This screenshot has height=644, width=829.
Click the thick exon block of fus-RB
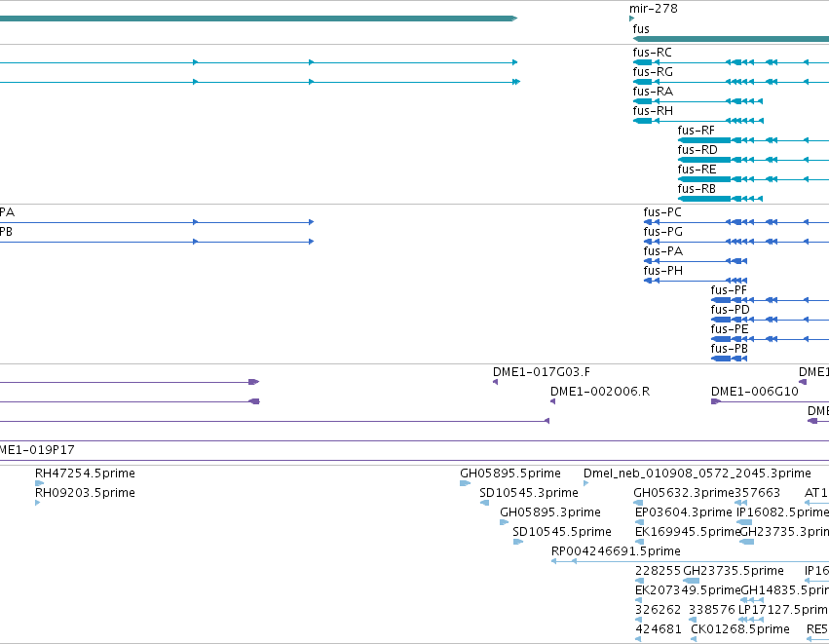click(x=704, y=199)
